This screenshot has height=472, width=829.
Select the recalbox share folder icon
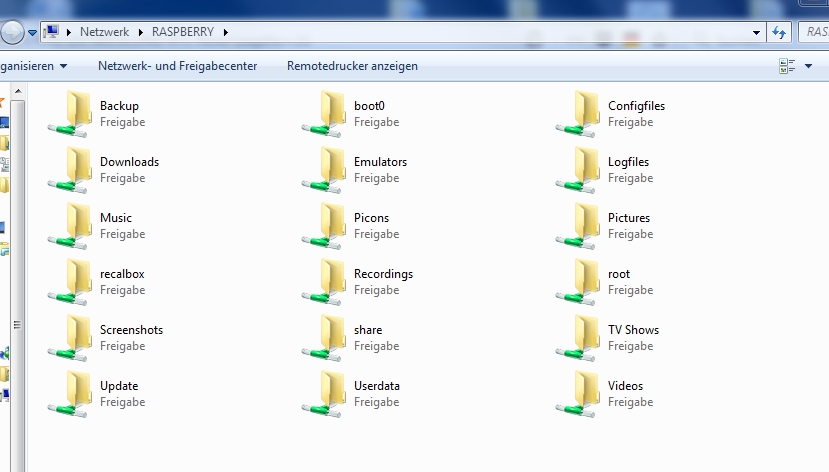point(70,282)
